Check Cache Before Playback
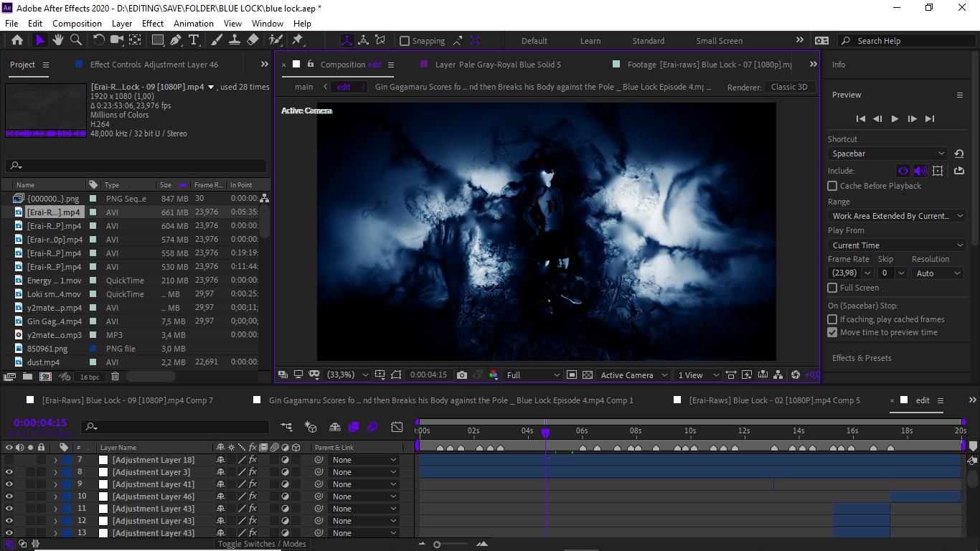Image resolution: width=980 pixels, height=551 pixels. click(832, 186)
